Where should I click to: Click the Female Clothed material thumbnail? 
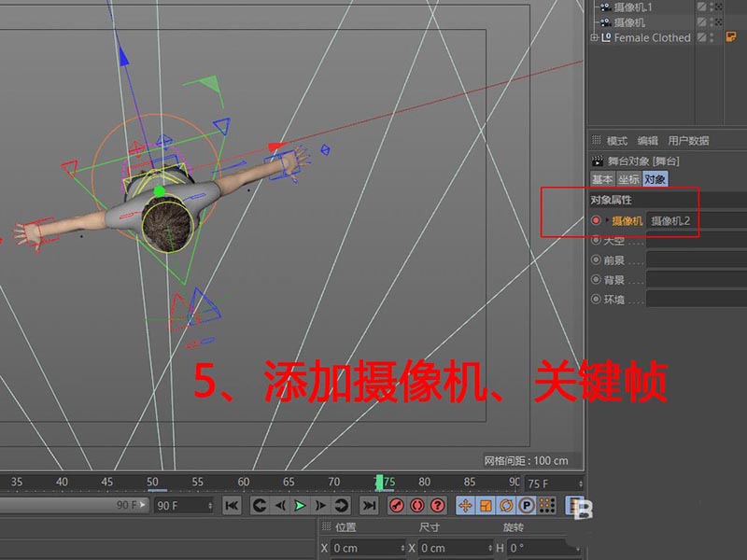click(731, 38)
